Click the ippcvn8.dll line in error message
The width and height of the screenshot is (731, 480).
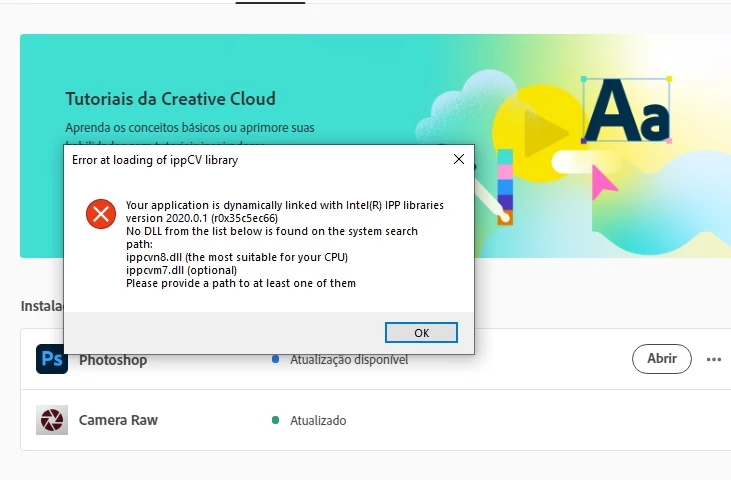click(x=237, y=257)
